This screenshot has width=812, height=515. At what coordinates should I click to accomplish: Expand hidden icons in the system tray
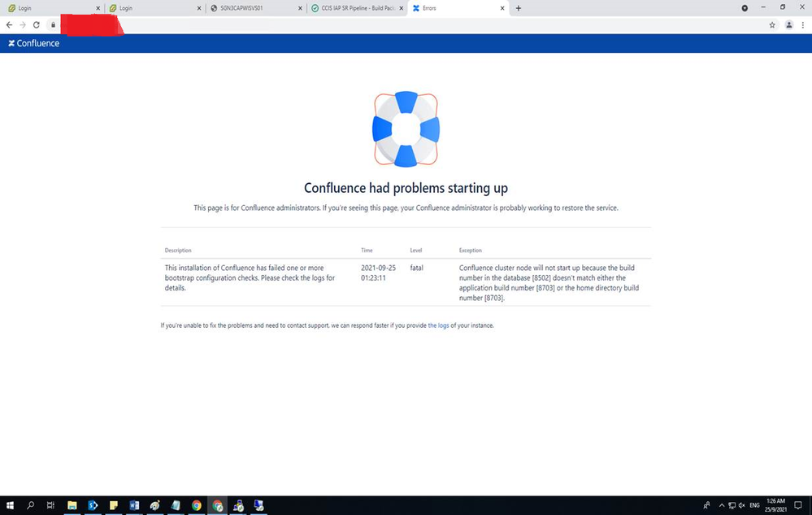(x=721, y=505)
